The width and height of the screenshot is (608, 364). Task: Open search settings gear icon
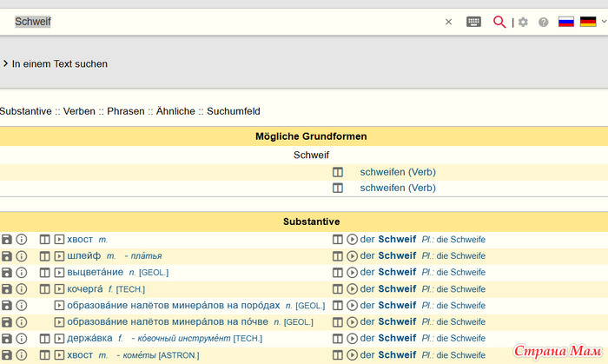(523, 22)
